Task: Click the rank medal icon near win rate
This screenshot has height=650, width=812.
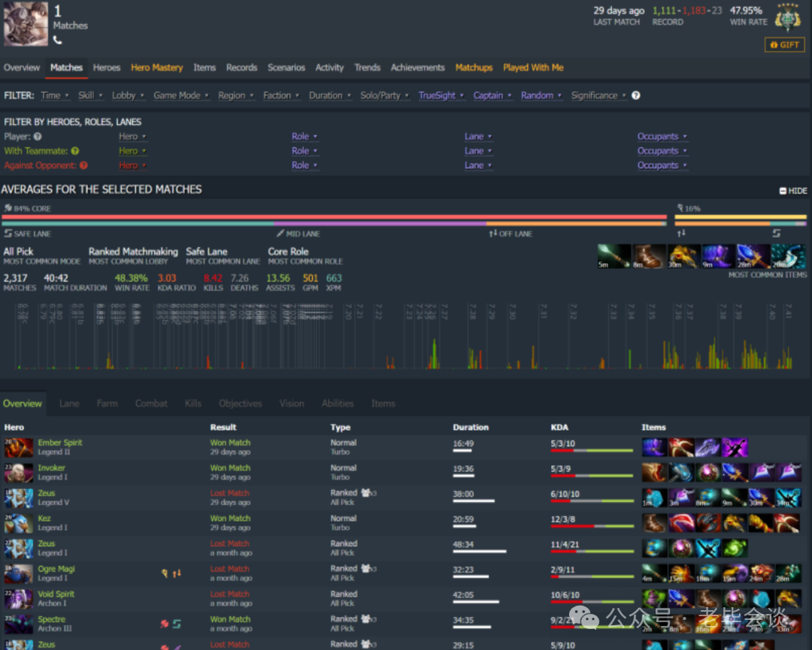Action: tap(787, 17)
